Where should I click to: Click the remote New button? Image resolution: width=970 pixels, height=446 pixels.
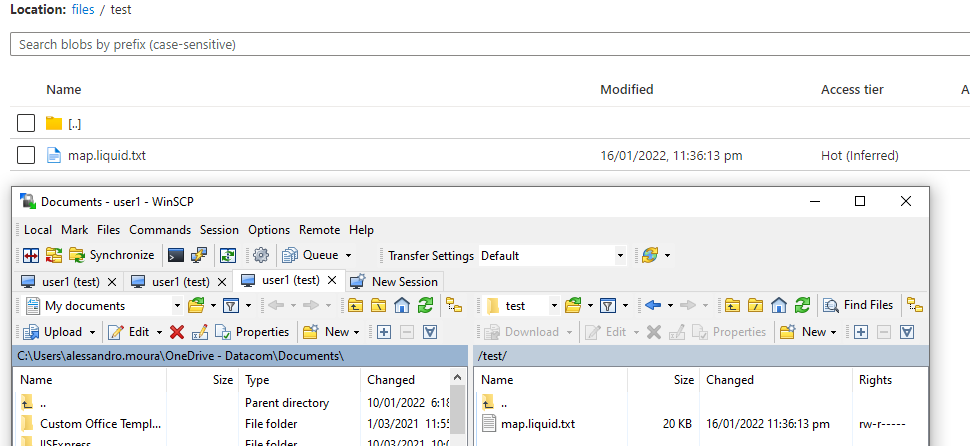[804, 332]
